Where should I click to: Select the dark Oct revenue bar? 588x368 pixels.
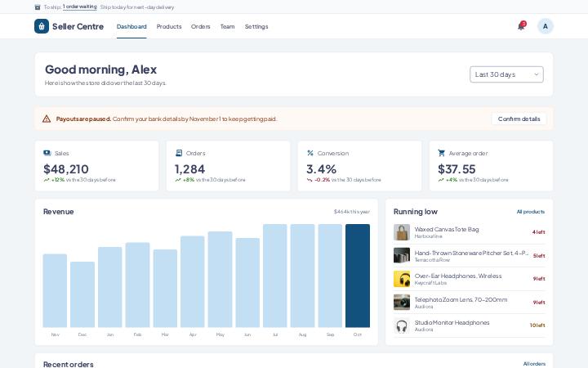coord(358,276)
